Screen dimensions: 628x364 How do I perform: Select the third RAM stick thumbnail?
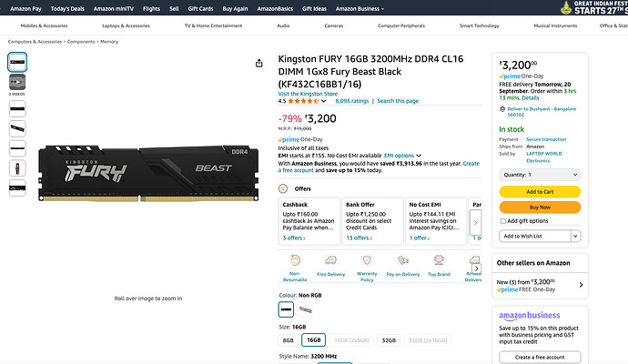pos(17,109)
